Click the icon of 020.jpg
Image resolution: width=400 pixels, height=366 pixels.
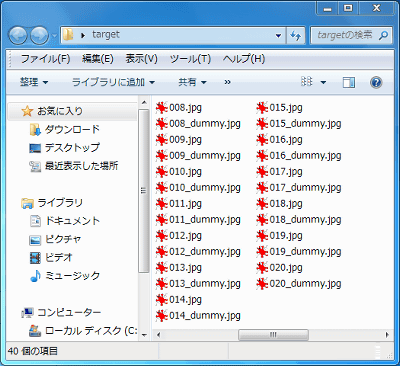(x=262, y=268)
